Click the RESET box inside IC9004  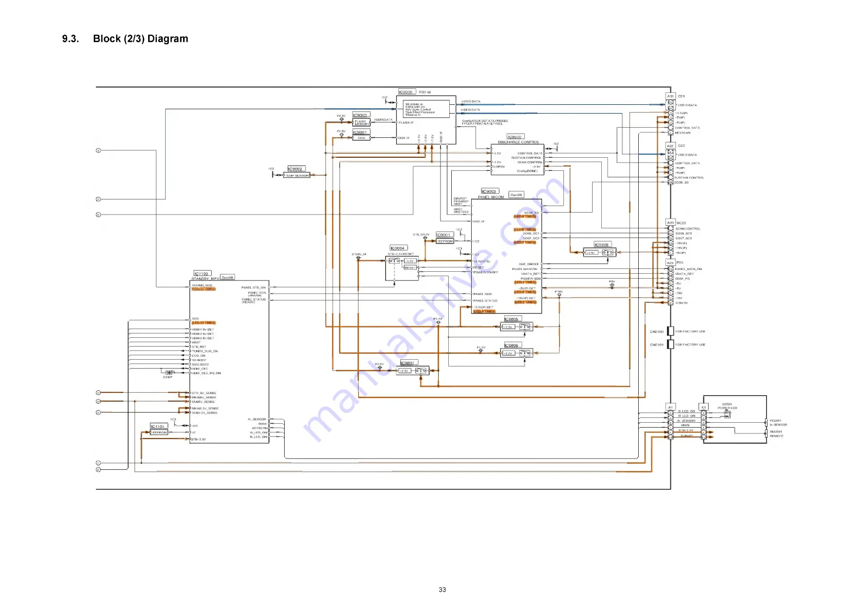410,268
